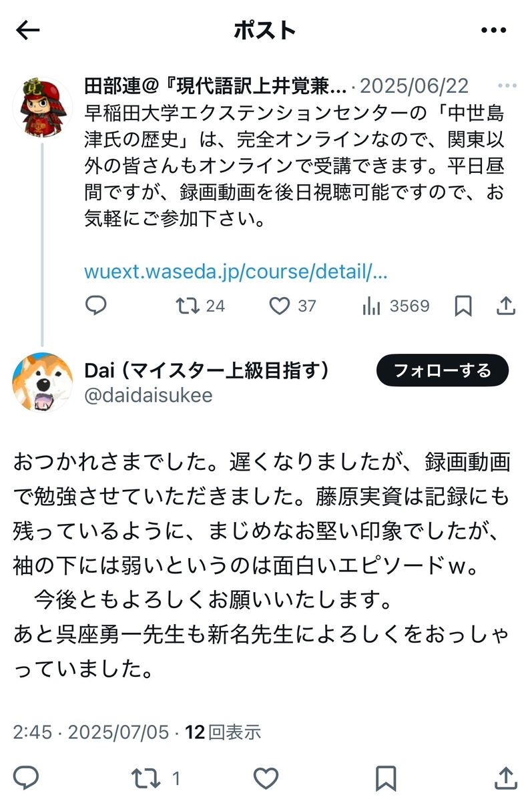
Task: Go back with the left arrow
Action: tap(27, 30)
